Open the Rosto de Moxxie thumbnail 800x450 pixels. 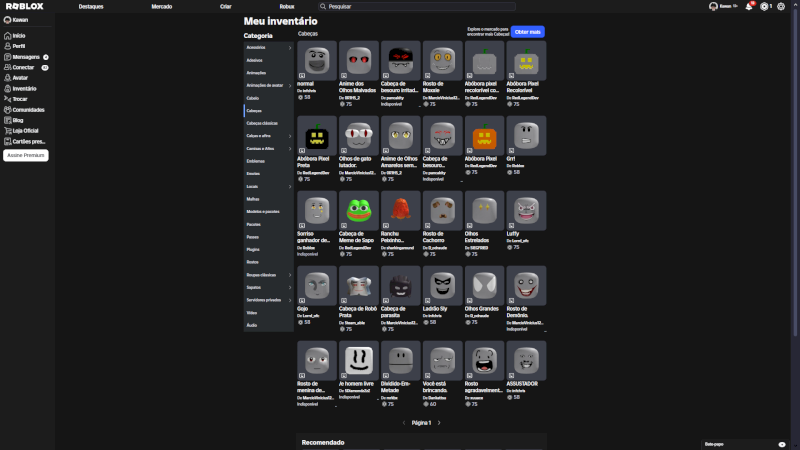click(442, 61)
